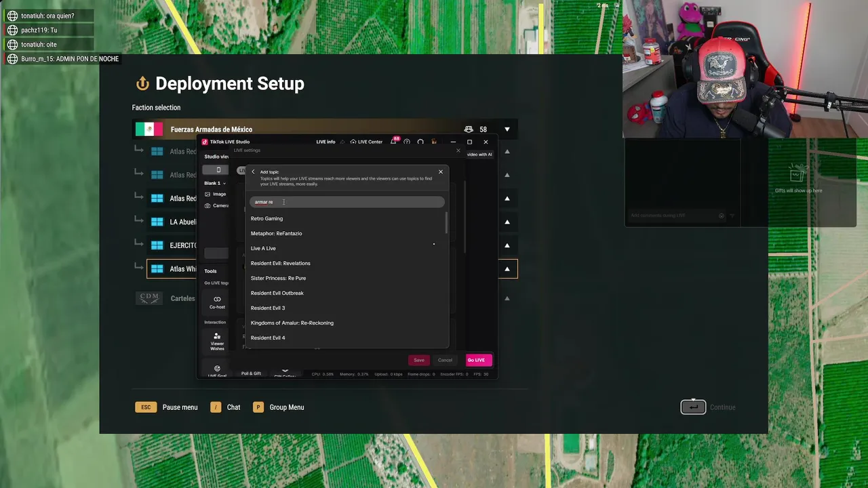This screenshot has width=868, height=488.
Task: Open Viewer Wishes tool
Action: [x=217, y=341]
